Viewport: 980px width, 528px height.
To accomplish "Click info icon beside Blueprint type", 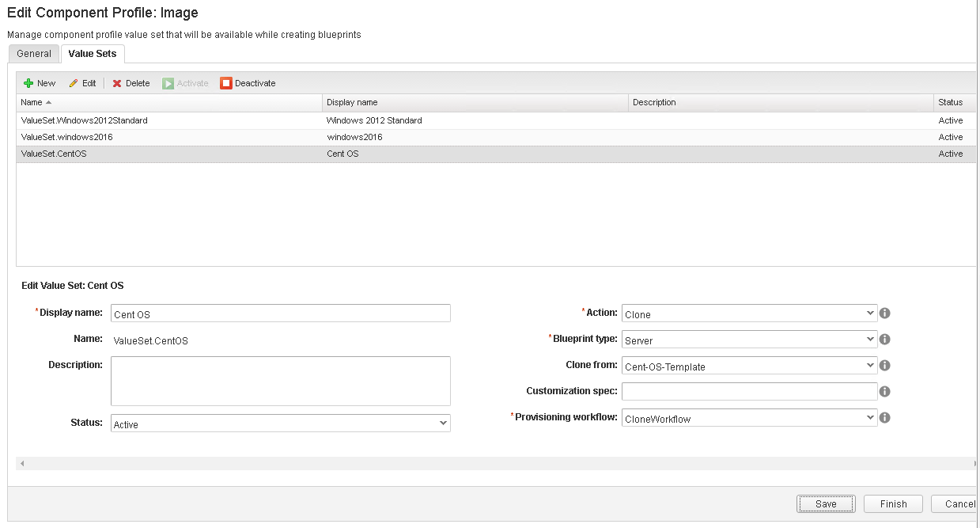I will tap(885, 340).
